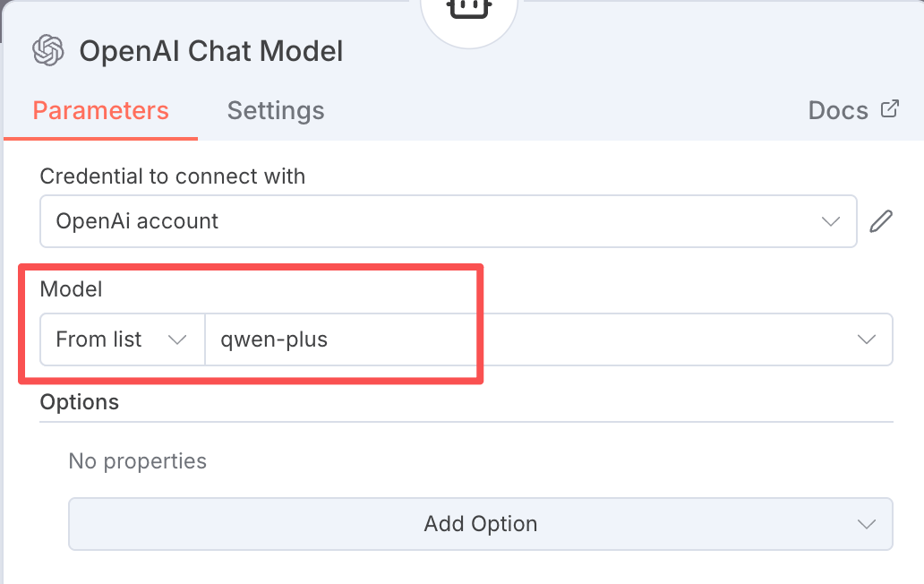This screenshot has height=584, width=924.
Task: Open the Settings tab
Action: coord(276,111)
